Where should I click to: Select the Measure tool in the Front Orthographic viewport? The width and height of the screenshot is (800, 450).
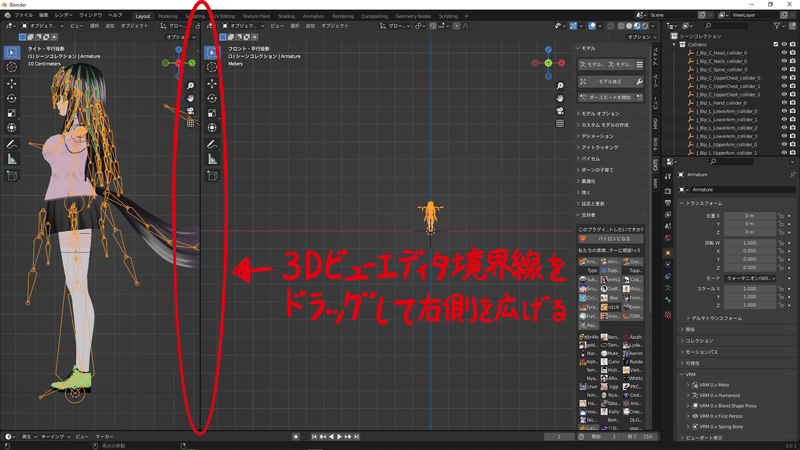(212, 160)
